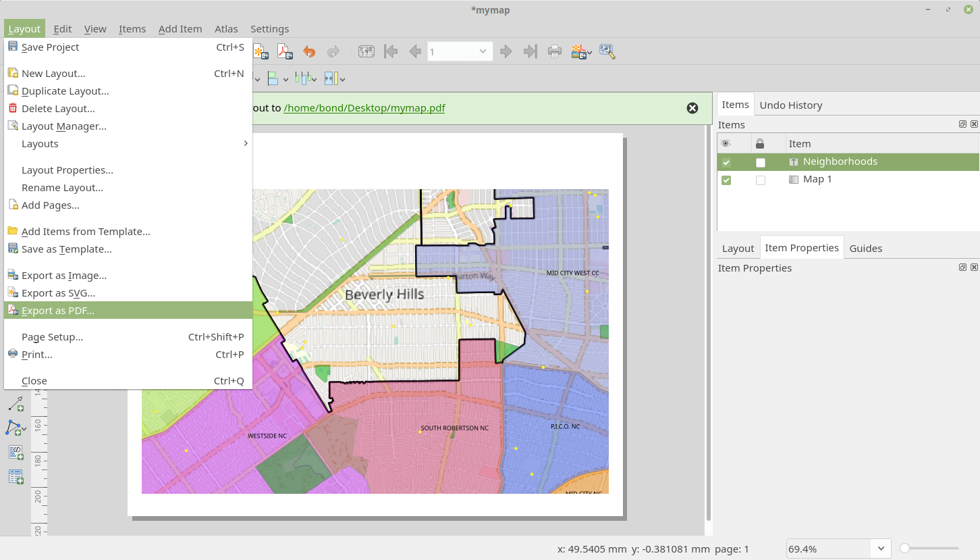Choose Duplicate Layout… menu entry
The height and width of the screenshot is (560, 980).
pyautogui.click(x=128, y=91)
